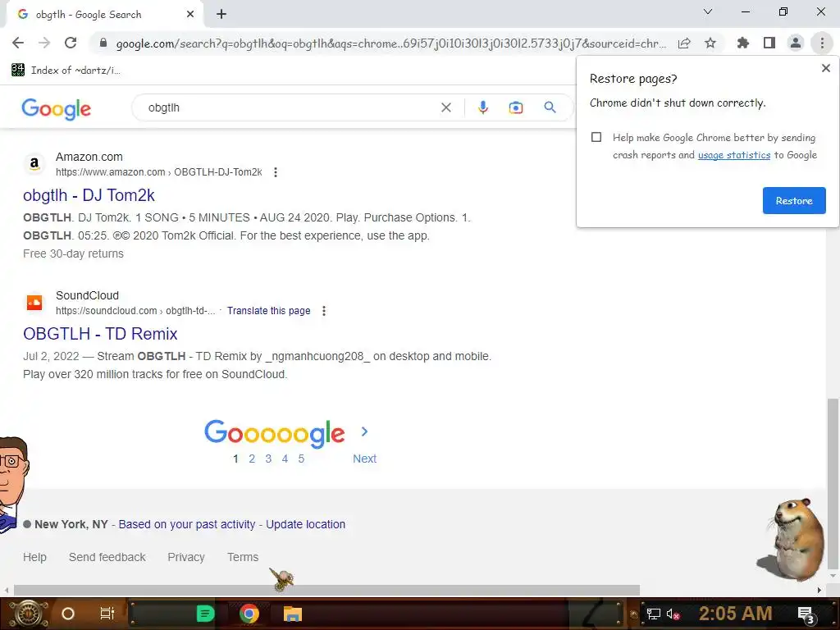Open Help in footer
This screenshot has width=840, height=630.
tap(34, 557)
